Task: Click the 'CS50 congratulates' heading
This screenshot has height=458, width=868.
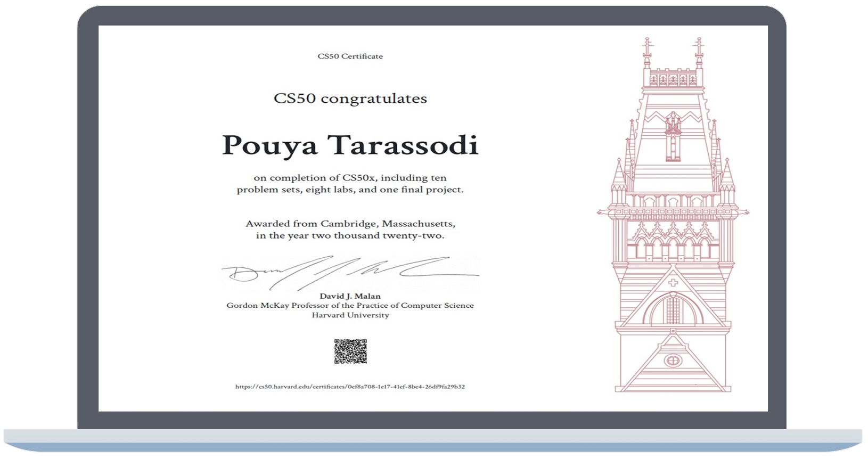Action: 350,99
